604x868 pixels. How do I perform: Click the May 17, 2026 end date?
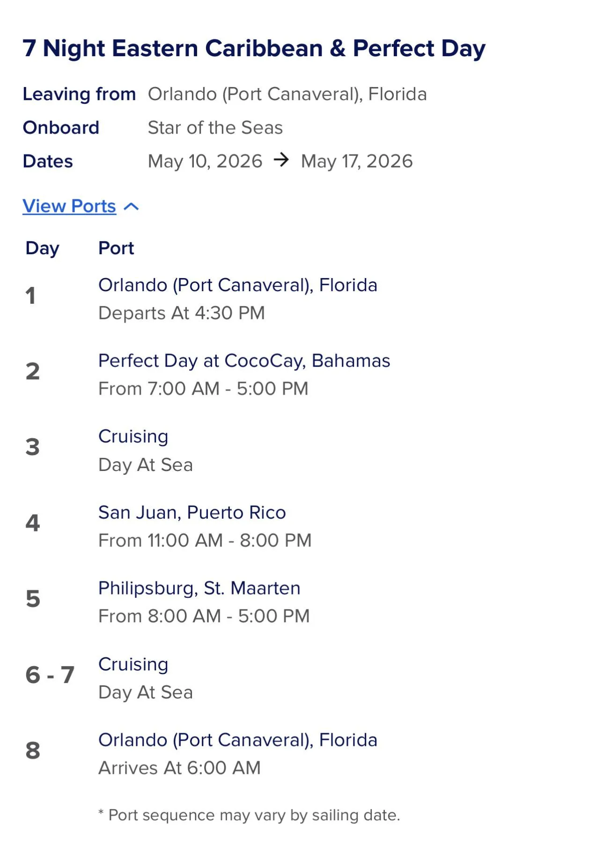356,161
